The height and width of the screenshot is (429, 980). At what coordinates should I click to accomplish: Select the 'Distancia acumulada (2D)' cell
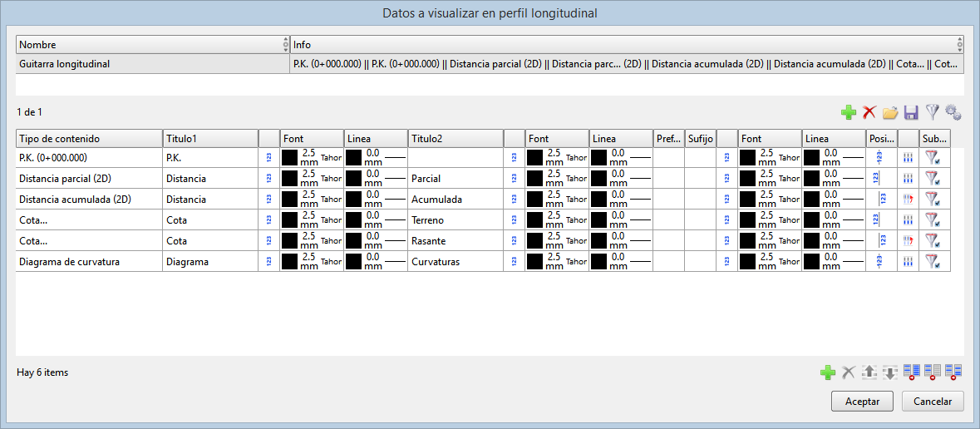tap(89, 199)
